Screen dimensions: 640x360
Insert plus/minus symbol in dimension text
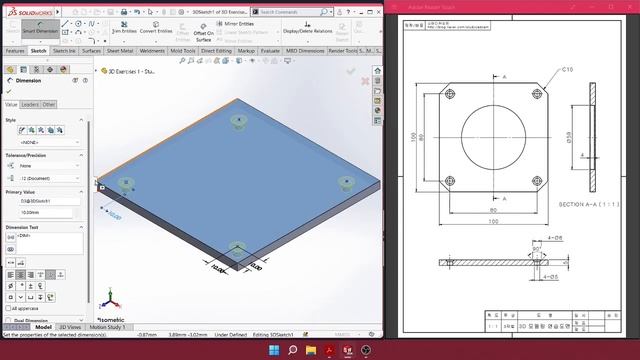pos(31,286)
